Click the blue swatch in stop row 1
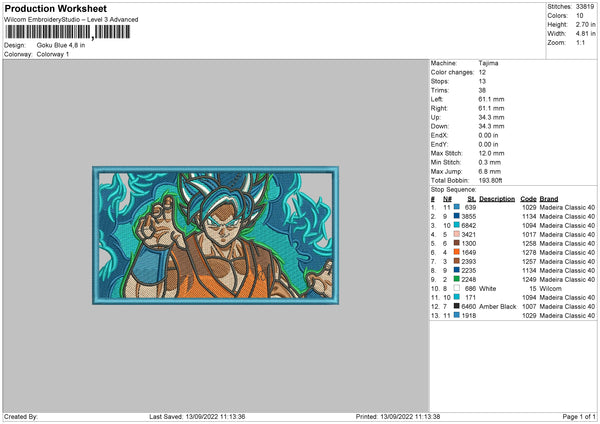The height and width of the screenshot is (424, 600). tap(457, 207)
